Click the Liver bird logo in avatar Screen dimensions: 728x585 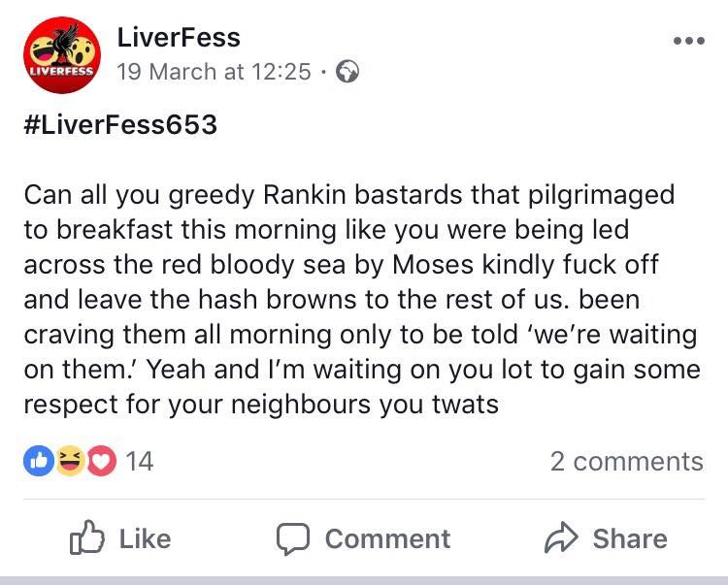pos(65,44)
